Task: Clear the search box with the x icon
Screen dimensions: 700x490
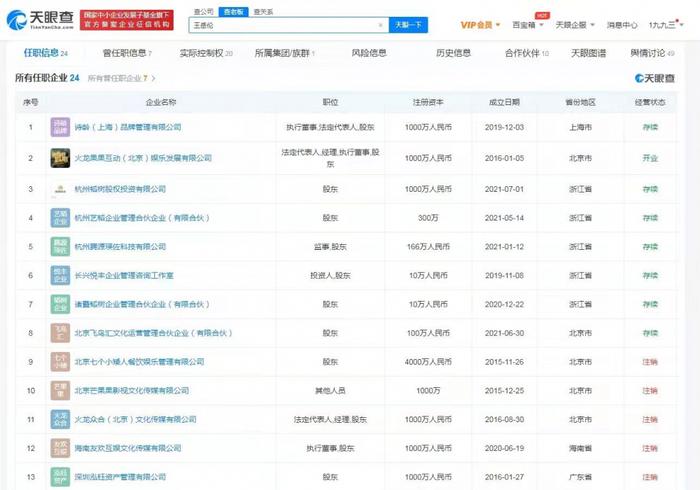Action: coord(380,25)
